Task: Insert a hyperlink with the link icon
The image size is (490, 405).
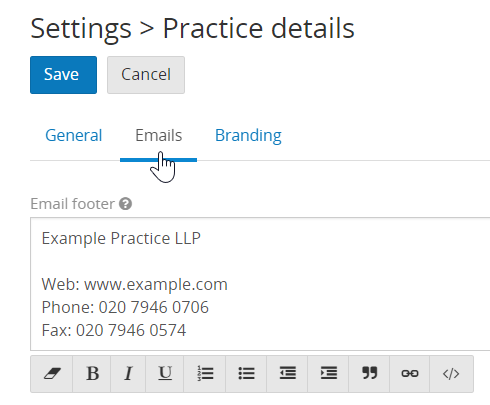Action: point(410,374)
